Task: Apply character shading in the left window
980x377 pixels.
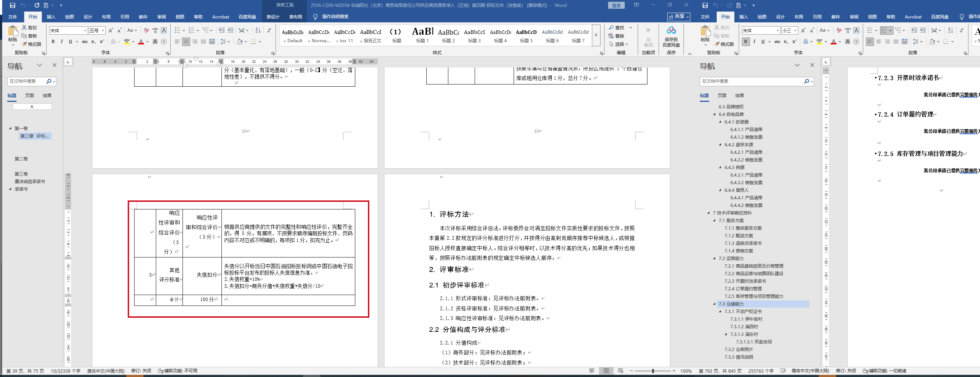Action: click(155, 42)
